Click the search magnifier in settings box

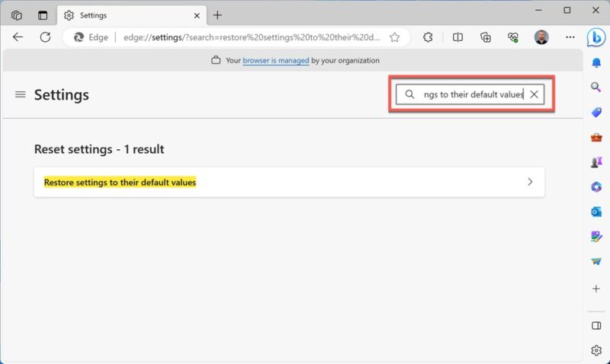[x=409, y=94]
